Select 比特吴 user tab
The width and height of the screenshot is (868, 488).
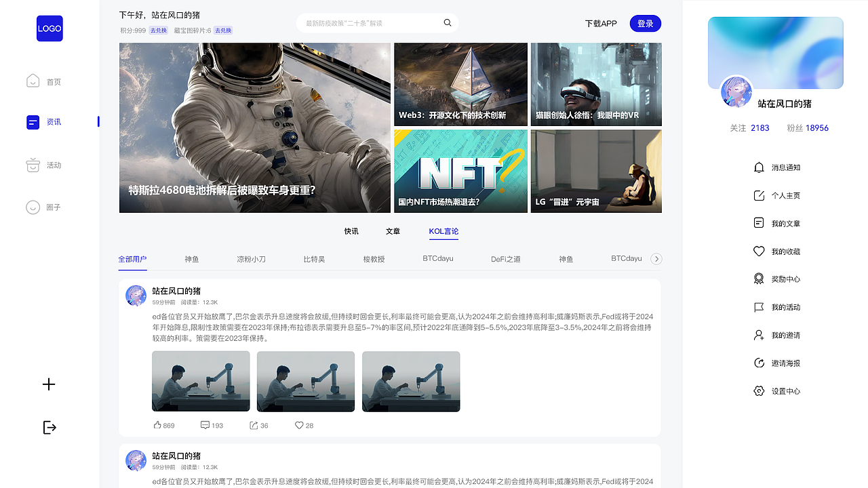[314, 259]
